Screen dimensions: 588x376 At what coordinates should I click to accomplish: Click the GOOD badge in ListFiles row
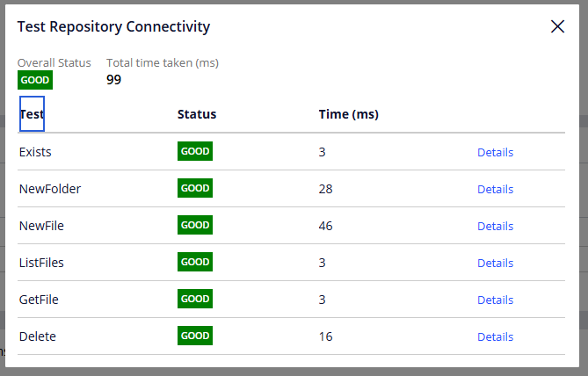tap(195, 262)
